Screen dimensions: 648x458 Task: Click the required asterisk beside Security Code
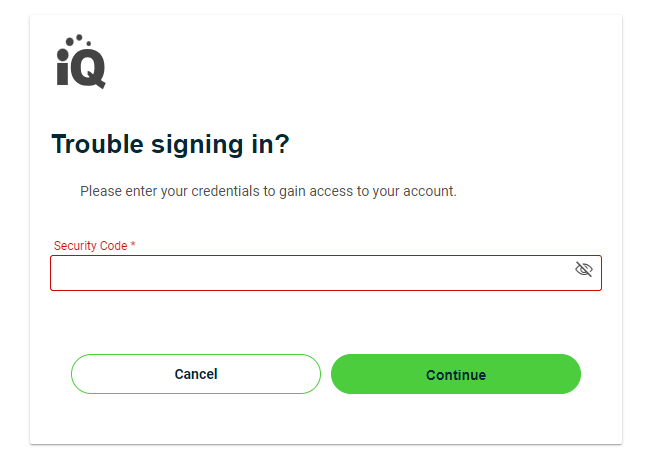coord(133,244)
